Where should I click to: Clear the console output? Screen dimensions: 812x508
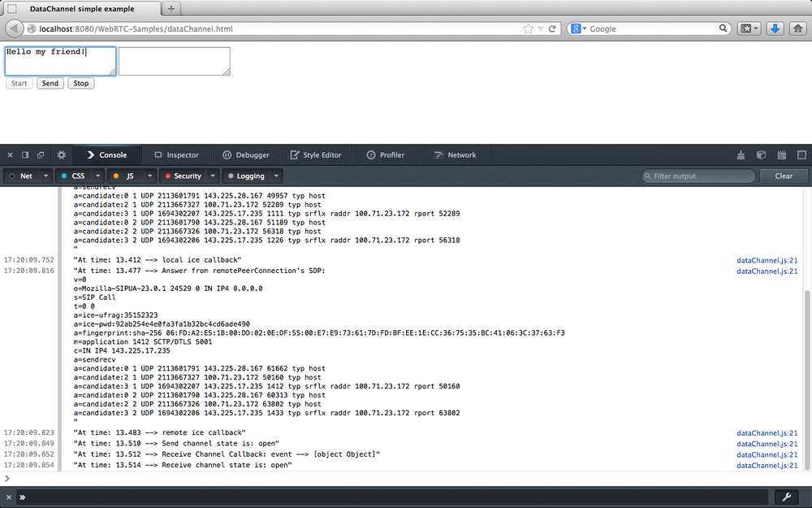(783, 176)
